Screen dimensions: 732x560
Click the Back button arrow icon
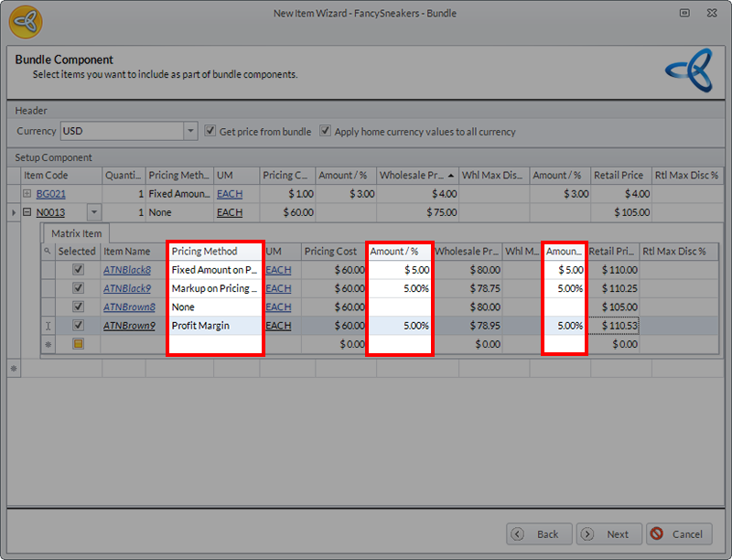518,534
